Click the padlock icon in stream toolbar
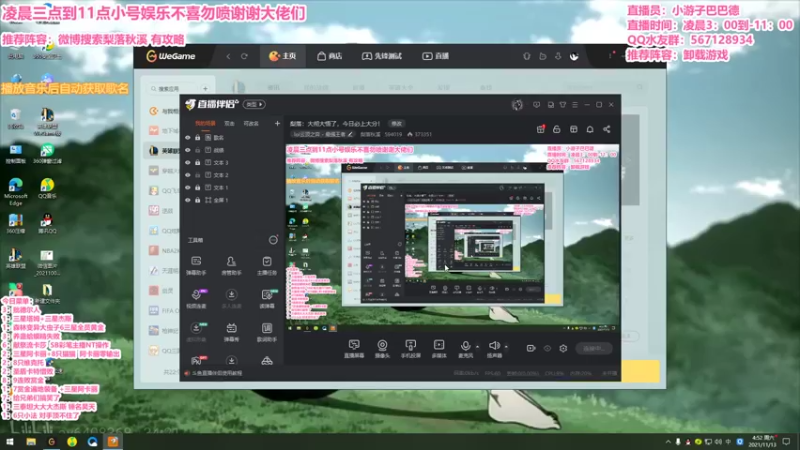The height and width of the screenshot is (450, 800). tap(557, 129)
